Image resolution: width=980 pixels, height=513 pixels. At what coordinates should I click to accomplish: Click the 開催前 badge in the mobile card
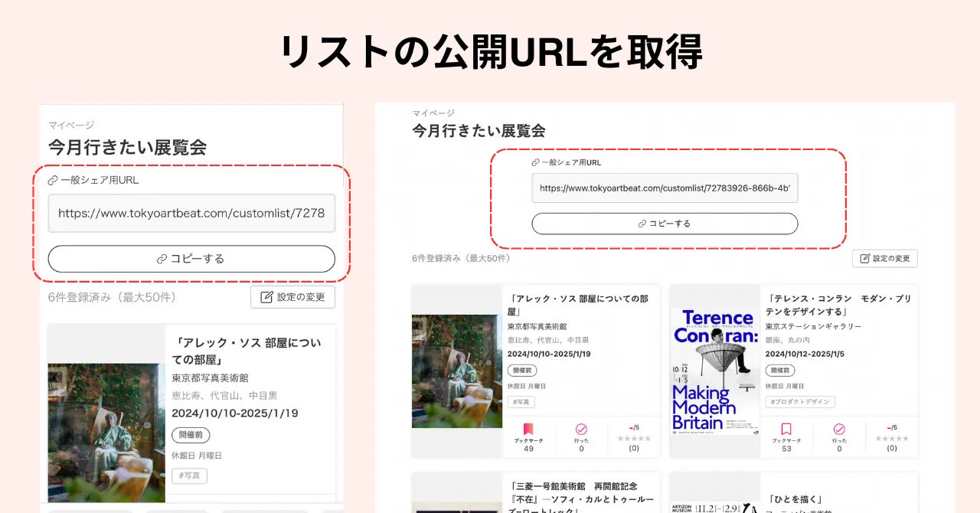pos(191,434)
